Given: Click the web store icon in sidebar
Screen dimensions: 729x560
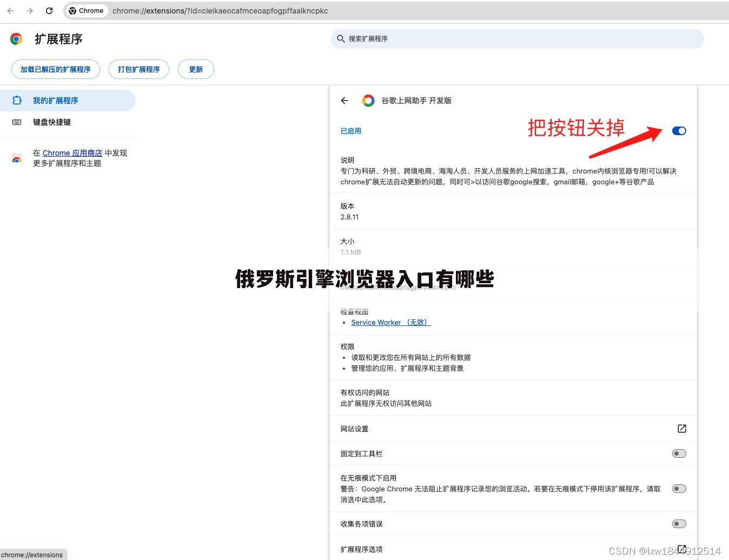Looking at the screenshot, I should pyautogui.click(x=17, y=158).
